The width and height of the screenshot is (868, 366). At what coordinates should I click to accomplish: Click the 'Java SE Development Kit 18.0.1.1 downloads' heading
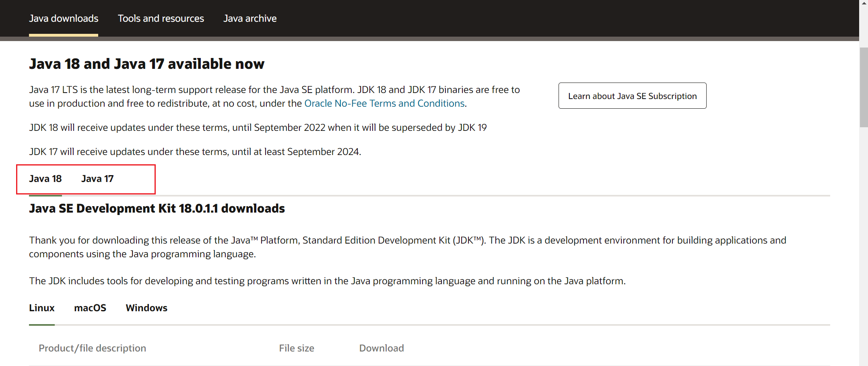(157, 209)
